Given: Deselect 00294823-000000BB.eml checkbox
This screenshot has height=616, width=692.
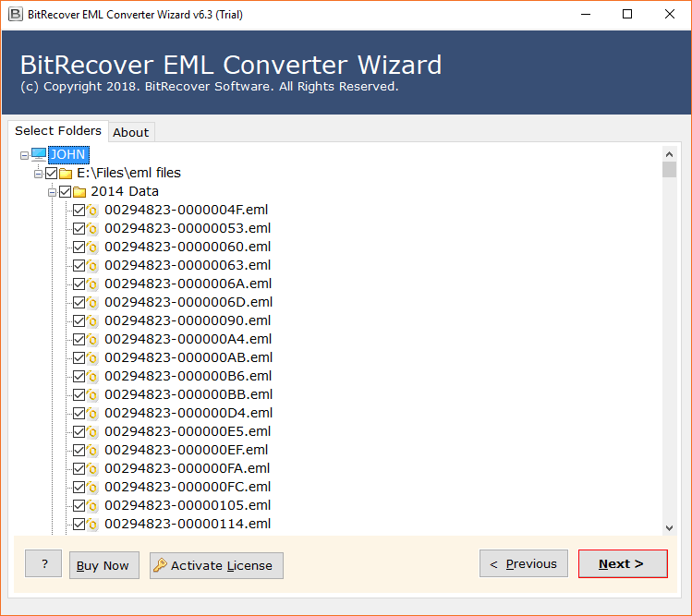Looking at the screenshot, I should [x=79, y=395].
